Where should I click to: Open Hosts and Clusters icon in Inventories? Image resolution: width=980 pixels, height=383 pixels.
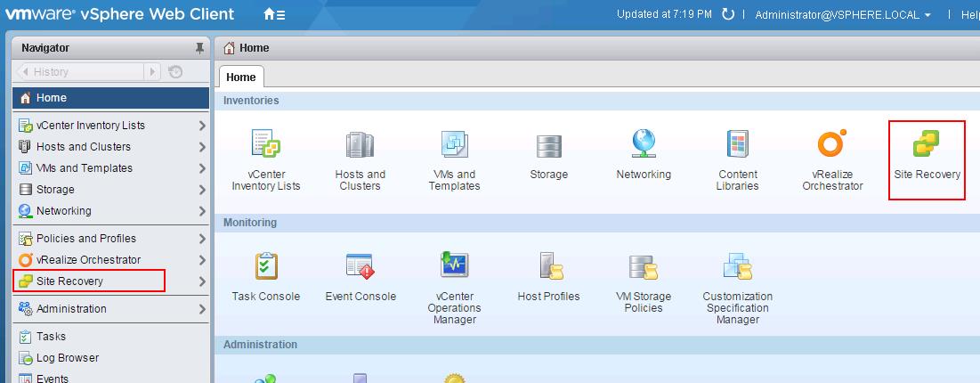[360, 144]
